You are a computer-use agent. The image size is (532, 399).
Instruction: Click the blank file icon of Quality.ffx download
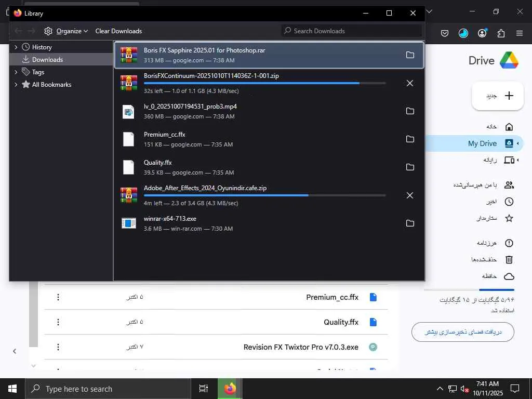[129, 167]
